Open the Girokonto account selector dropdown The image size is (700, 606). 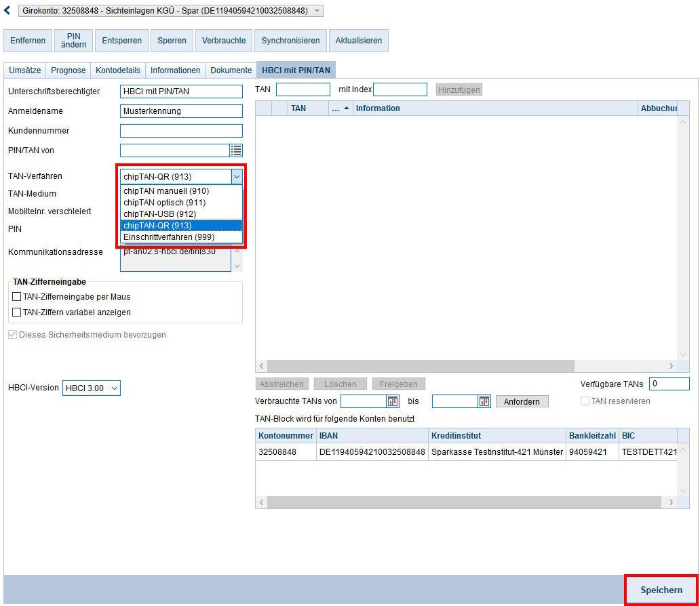tap(171, 11)
